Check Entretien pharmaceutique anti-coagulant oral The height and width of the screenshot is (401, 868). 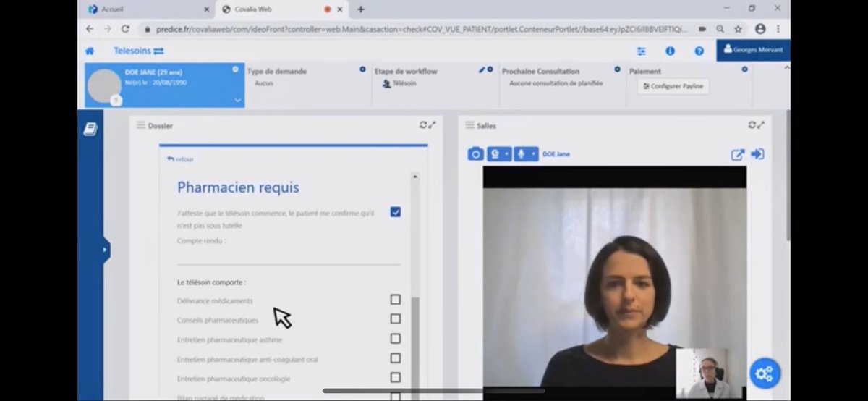point(396,358)
